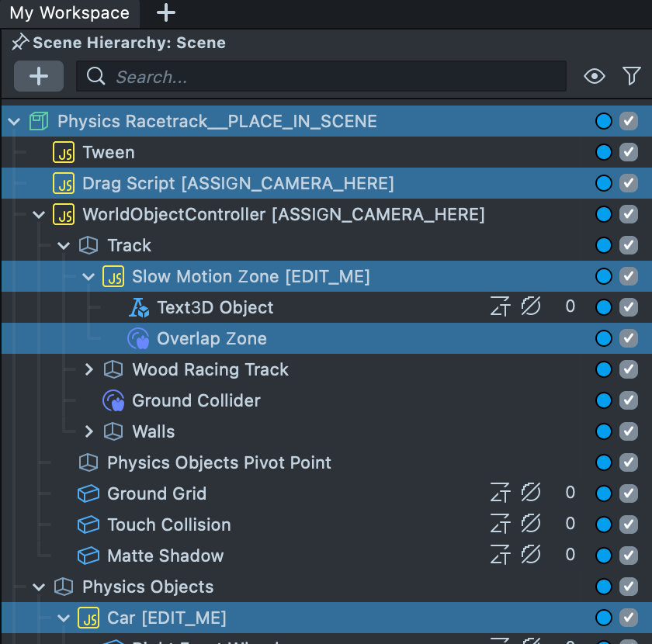The image size is (652, 644).
Task: Click the Tween script JS icon
Action: pyautogui.click(x=64, y=152)
